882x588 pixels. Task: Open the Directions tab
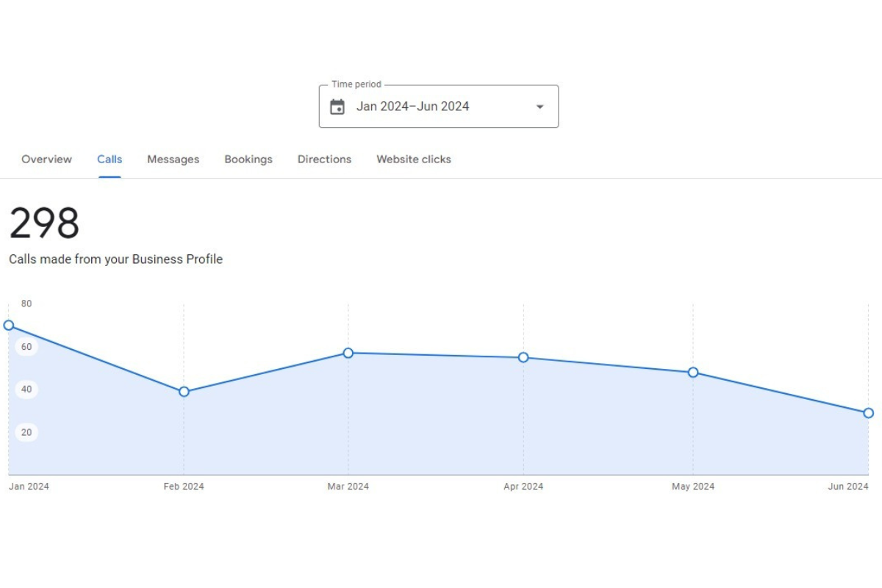click(324, 159)
